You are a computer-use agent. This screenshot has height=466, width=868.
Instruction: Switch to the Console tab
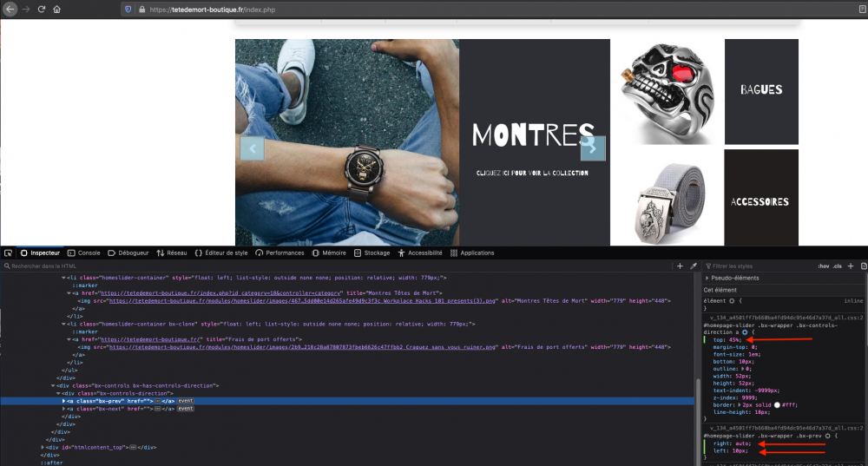(x=83, y=253)
